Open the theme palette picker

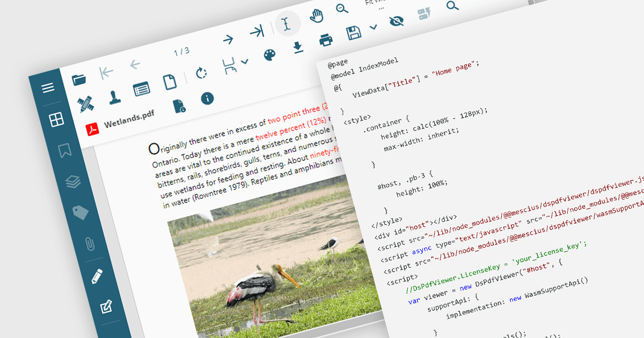click(x=269, y=55)
